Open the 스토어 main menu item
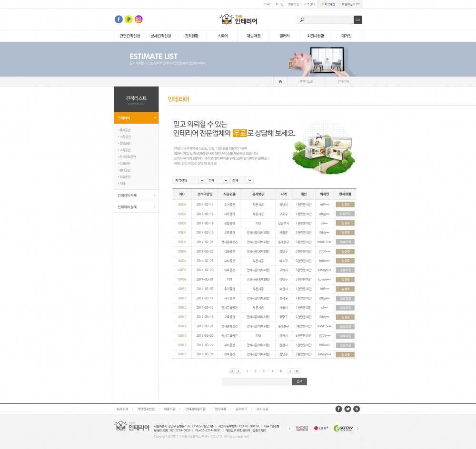 click(x=222, y=36)
